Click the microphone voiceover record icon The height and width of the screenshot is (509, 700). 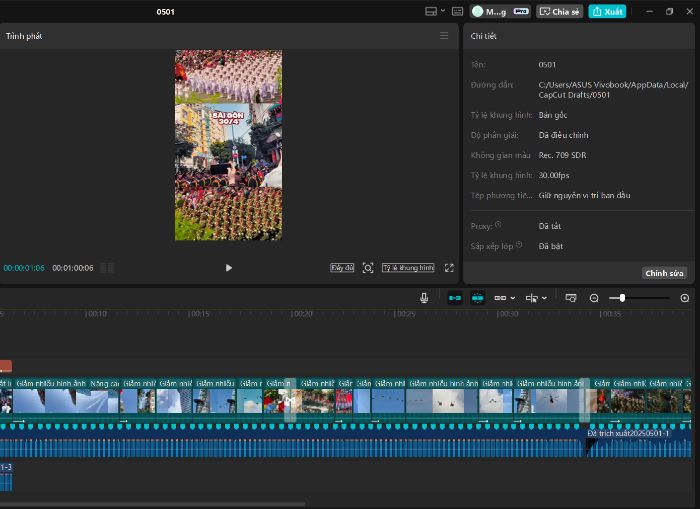pos(424,298)
